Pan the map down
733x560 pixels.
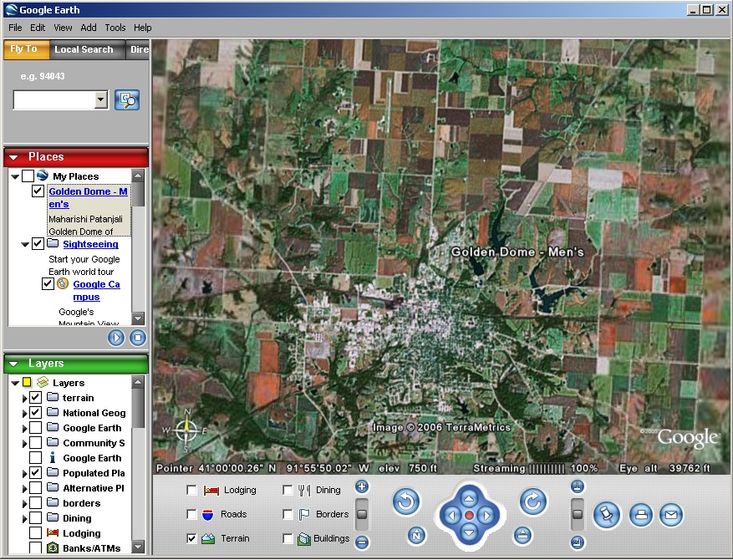(x=469, y=532)
